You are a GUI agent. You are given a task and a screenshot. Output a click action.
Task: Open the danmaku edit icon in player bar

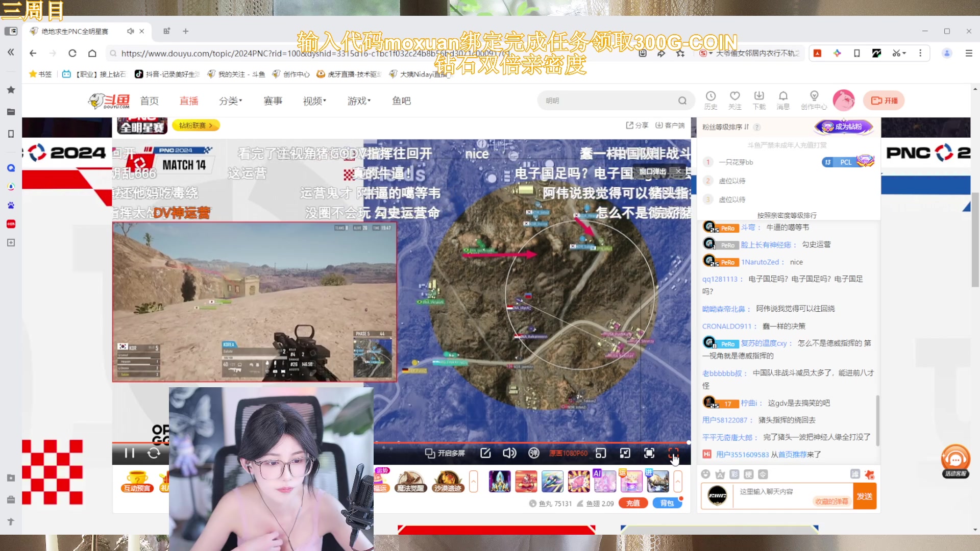pos(485,453)
